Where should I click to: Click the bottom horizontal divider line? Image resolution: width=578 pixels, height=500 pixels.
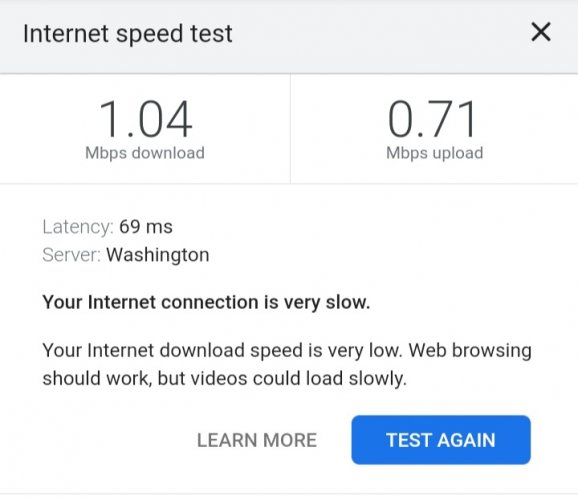[289, 494]
